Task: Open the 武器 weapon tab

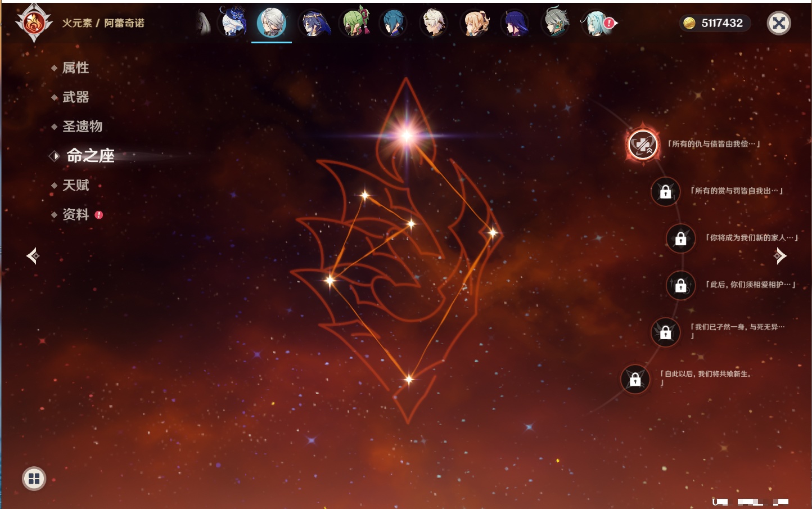Action: (75, 97)
